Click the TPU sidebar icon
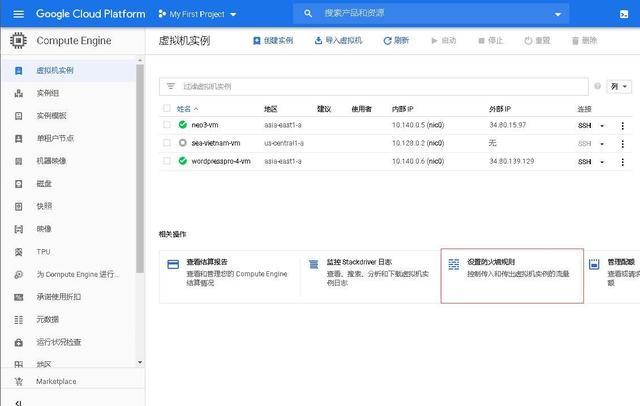640x406 pixels. [18, 252]
